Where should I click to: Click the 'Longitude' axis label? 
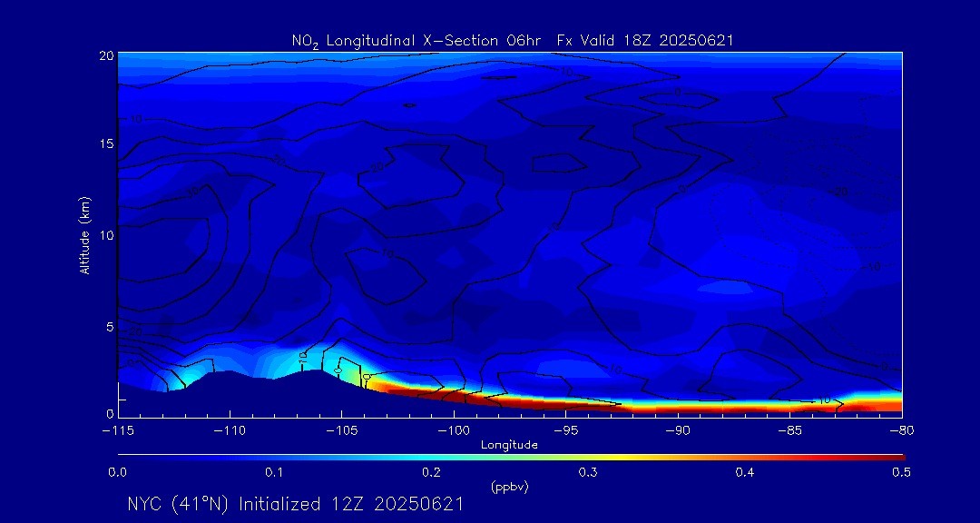point(509,445)
